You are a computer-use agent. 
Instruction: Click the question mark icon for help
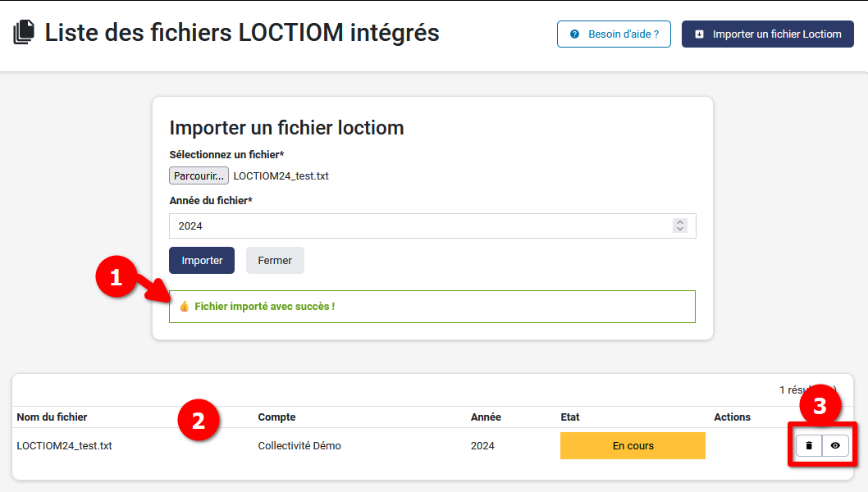(574, 34)
